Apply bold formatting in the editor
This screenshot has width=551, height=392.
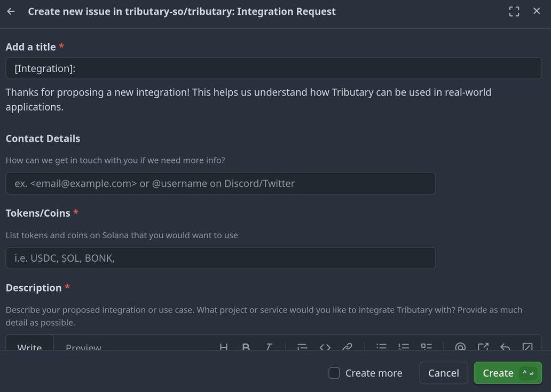(246, 347)
